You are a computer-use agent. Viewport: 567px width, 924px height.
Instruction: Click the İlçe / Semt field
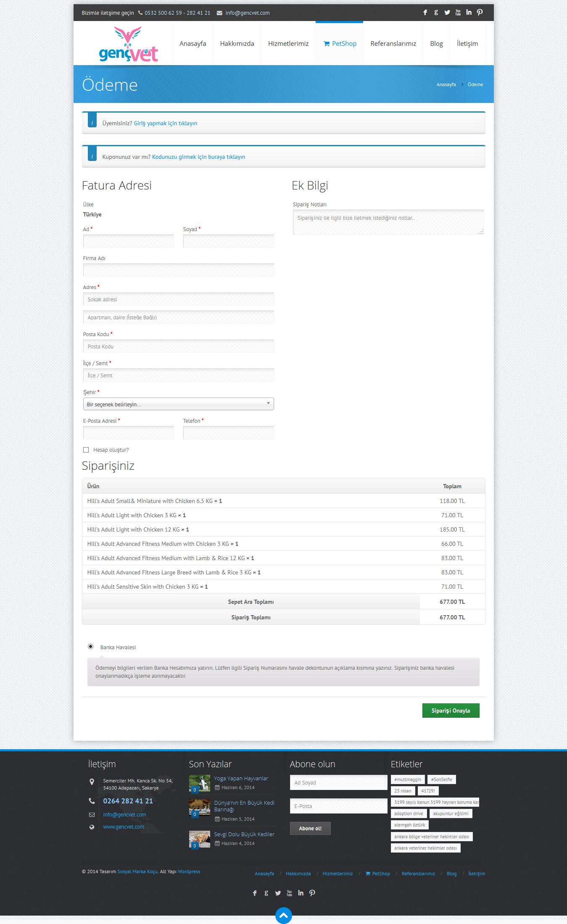(x=178, y=375)
